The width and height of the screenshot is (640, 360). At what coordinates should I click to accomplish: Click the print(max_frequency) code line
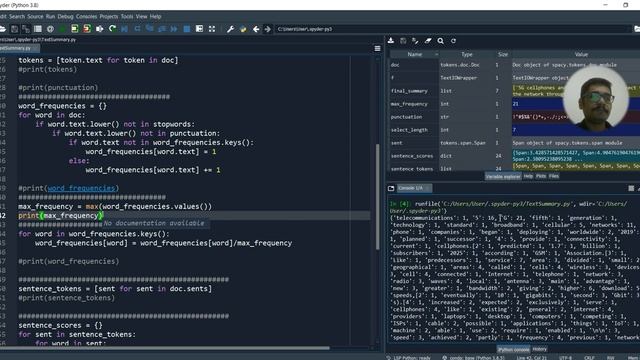coord(60,216)
